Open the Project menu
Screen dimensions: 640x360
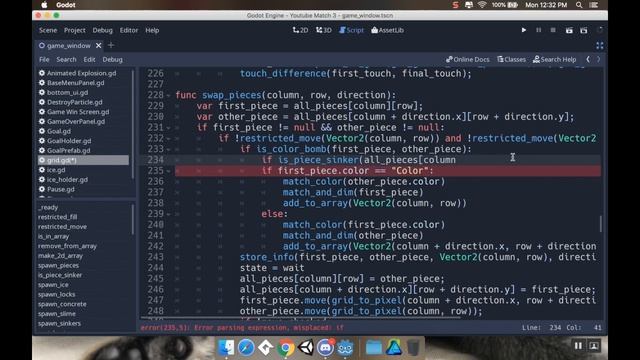(74, 30)
